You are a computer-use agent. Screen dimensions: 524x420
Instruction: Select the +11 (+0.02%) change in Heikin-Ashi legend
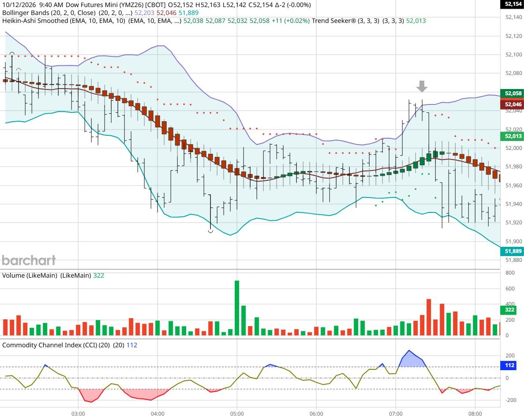[290, 21]
